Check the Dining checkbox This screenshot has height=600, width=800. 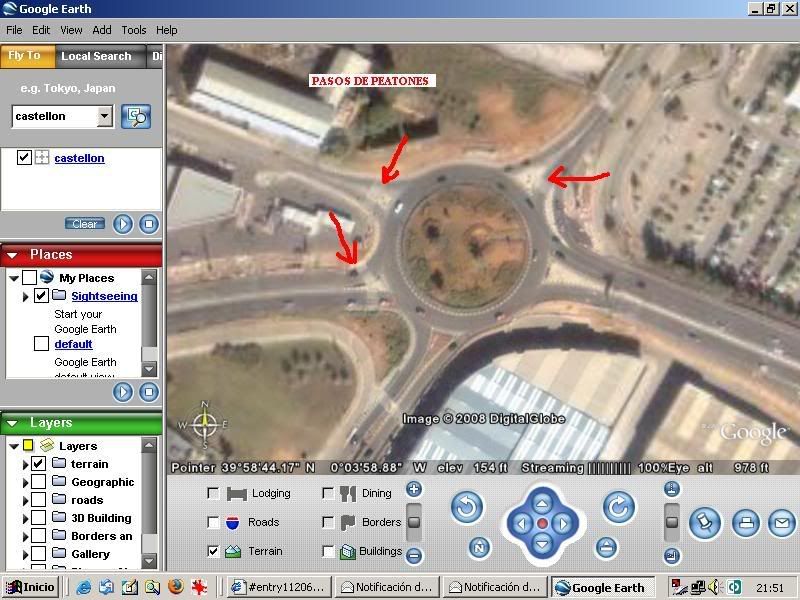coord(328,493)
